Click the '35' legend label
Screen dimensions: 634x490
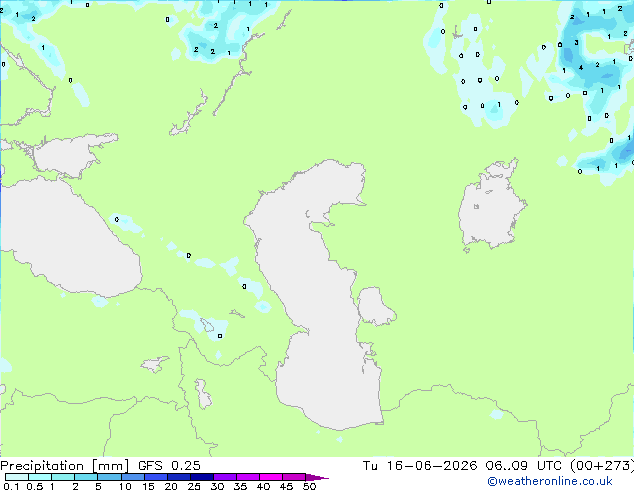tap(240, 486)
